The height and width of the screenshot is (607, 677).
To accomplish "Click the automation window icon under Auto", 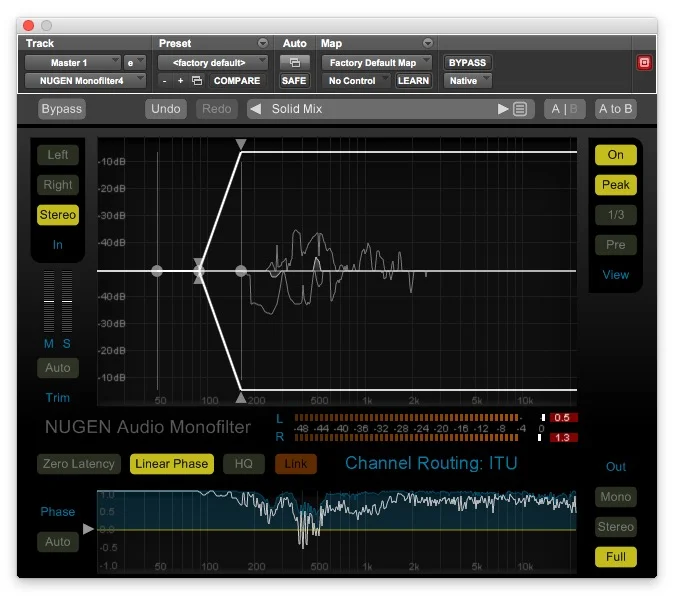I will [295, 63].
